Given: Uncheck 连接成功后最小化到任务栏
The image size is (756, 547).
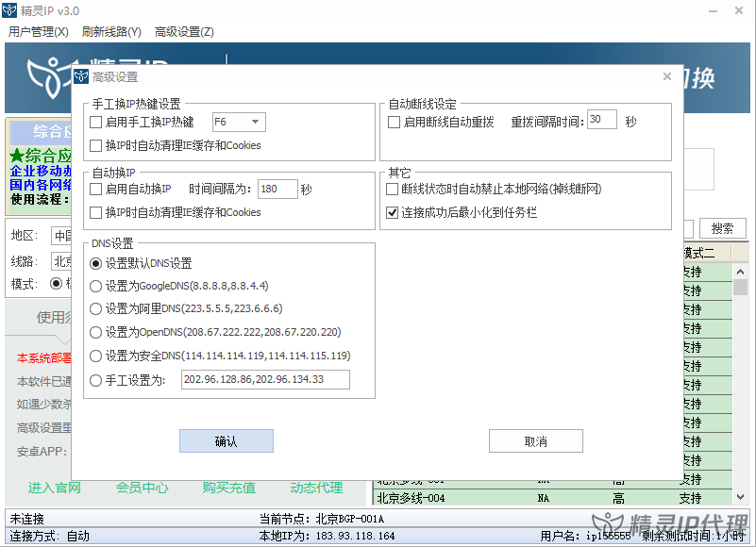Looking at the screenshot, I should tap(394, 210).
